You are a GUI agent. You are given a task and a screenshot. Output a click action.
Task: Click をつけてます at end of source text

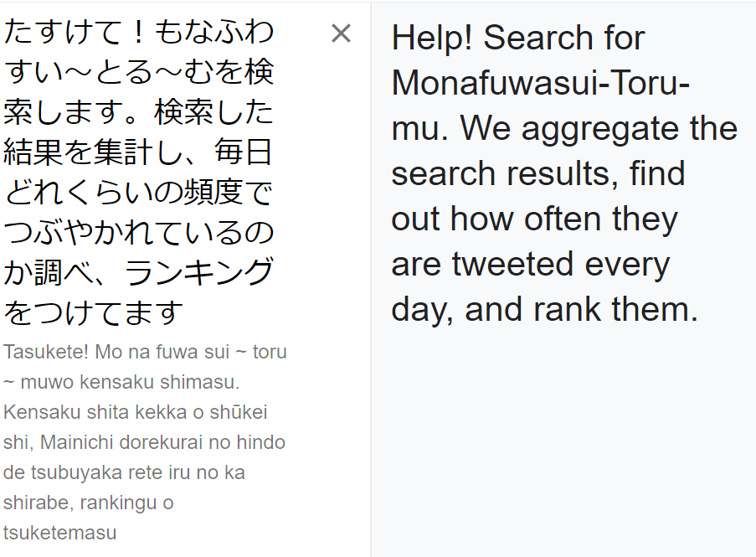click(94, 312)
